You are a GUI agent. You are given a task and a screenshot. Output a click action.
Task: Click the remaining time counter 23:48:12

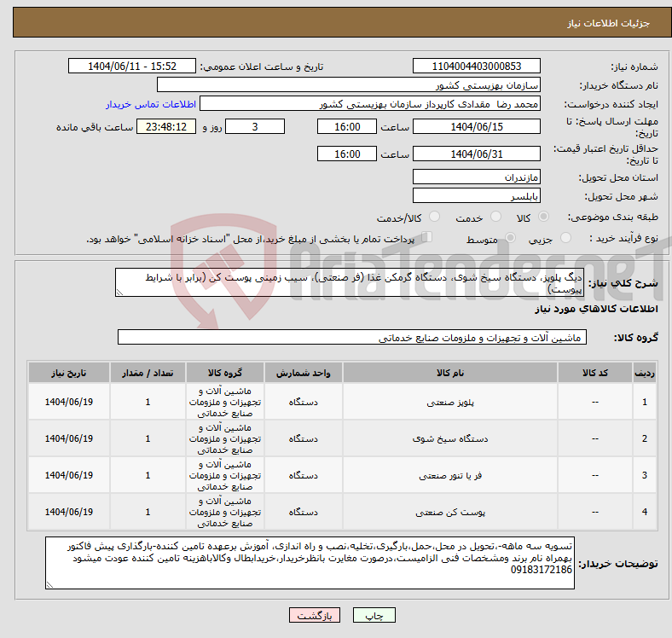click(166, 126)
